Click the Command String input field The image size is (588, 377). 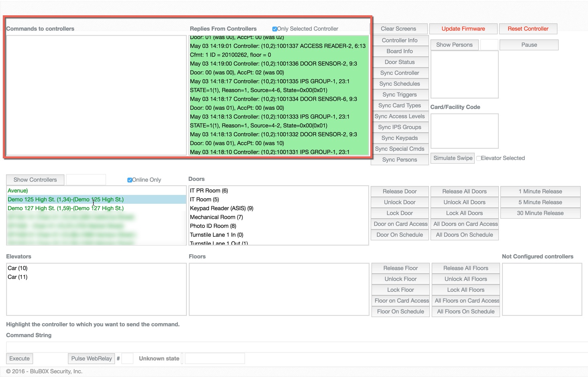(x=281, y=347)
